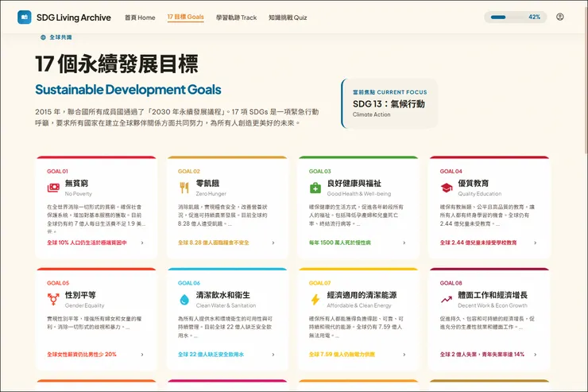Click the GOAL 01 label
588x392 pixels.
pyautogui.click(x=57, y=172)
